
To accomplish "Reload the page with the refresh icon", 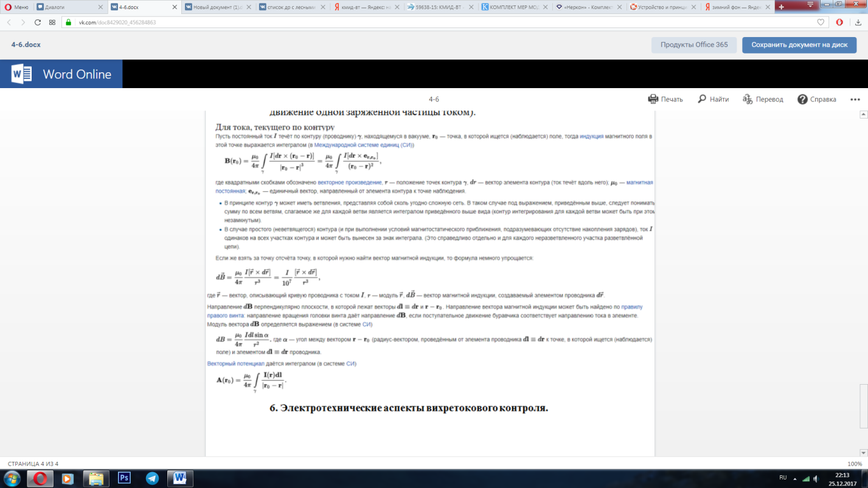I will (38, 22).
